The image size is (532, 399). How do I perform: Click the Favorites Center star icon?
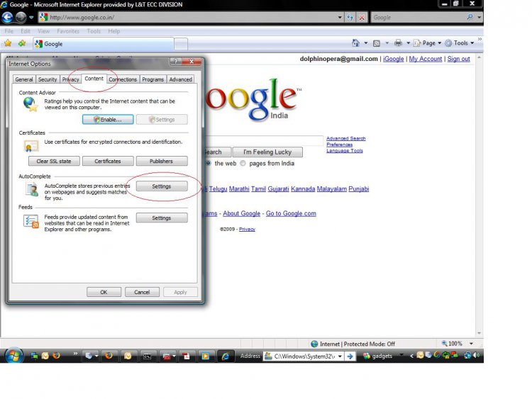8,43
